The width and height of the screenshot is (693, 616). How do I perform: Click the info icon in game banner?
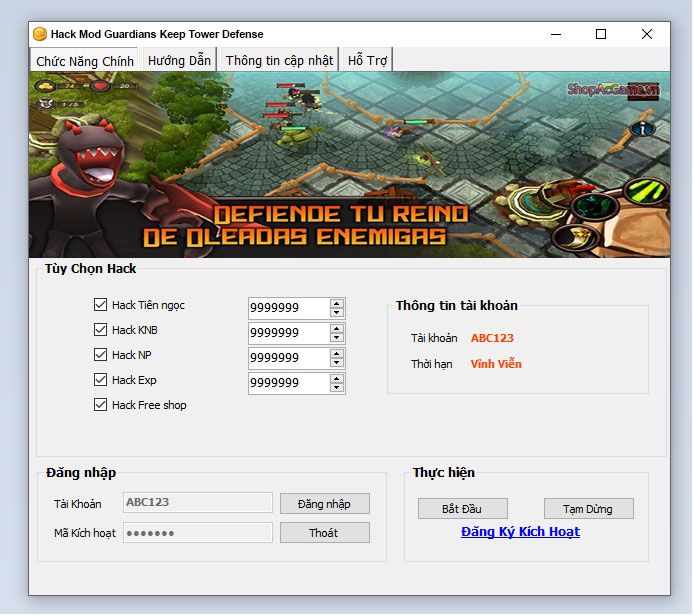(x=642, y=129)
